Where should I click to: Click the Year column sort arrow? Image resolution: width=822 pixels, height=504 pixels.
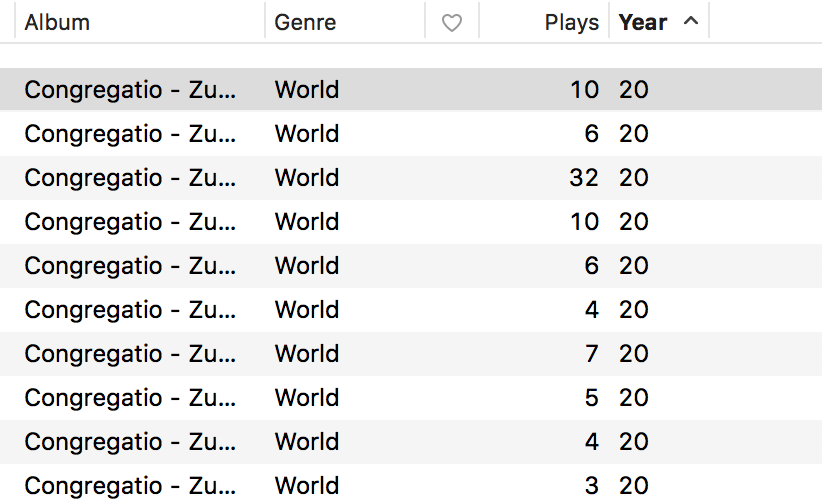pos(690,21)
